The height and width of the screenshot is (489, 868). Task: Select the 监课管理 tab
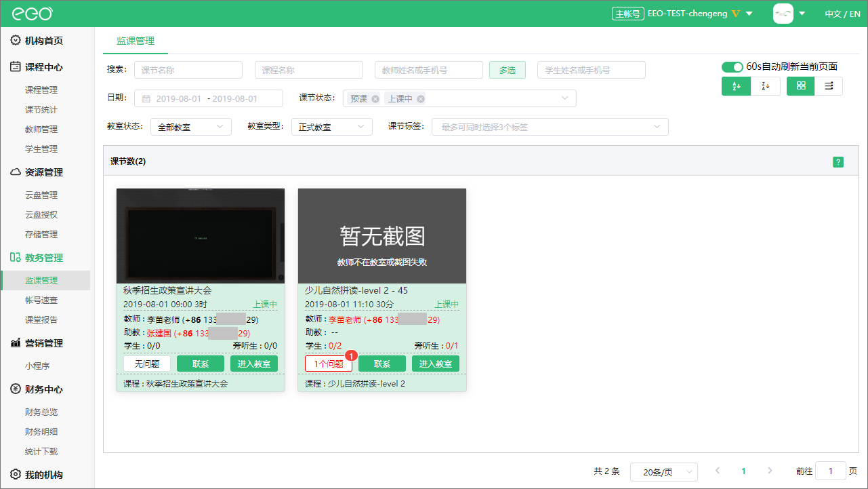(x=136, y=41)
